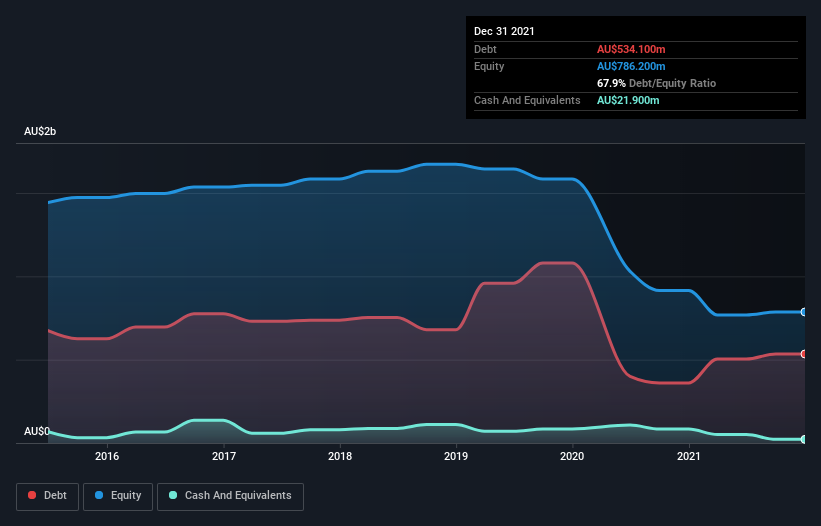Toggle the Cash And Equivalents legend button
This screenshot has height=526, width=821.
tap(230, 496)
